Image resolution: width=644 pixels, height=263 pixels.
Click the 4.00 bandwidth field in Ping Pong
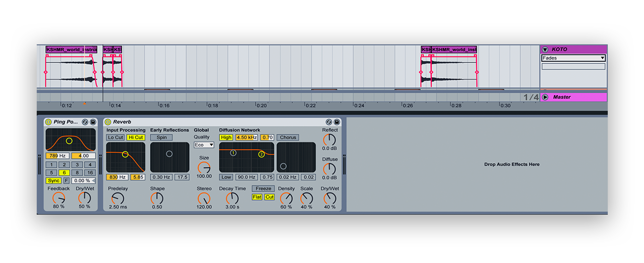coord(83,156)
